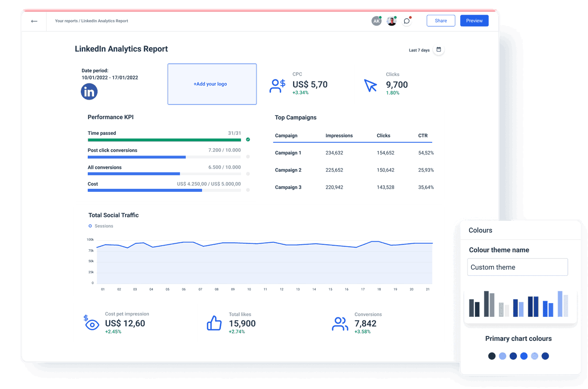This screenshot has height=389, width=588.
Task: Click the dot indicator beside All conversions bar
Action: tap(248, 175)
